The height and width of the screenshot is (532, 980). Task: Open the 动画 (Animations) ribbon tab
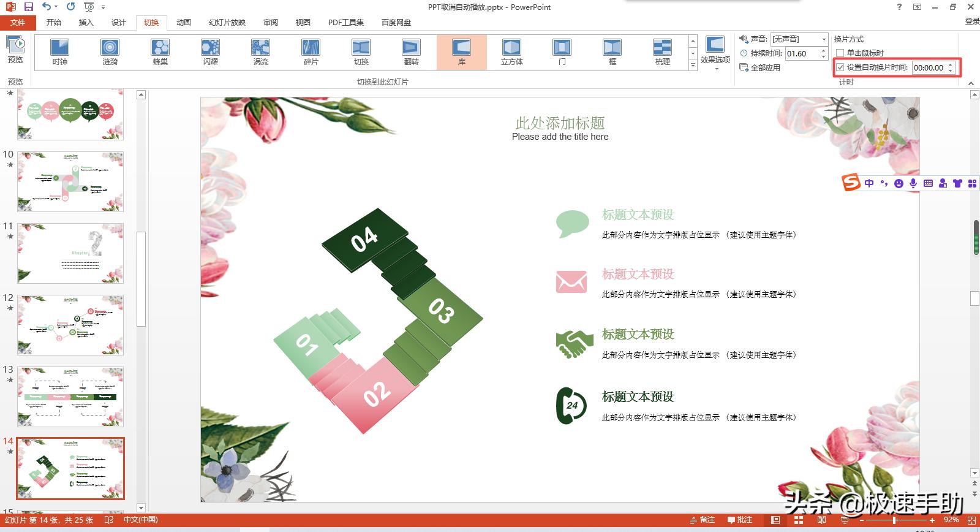tap(183, 23)
